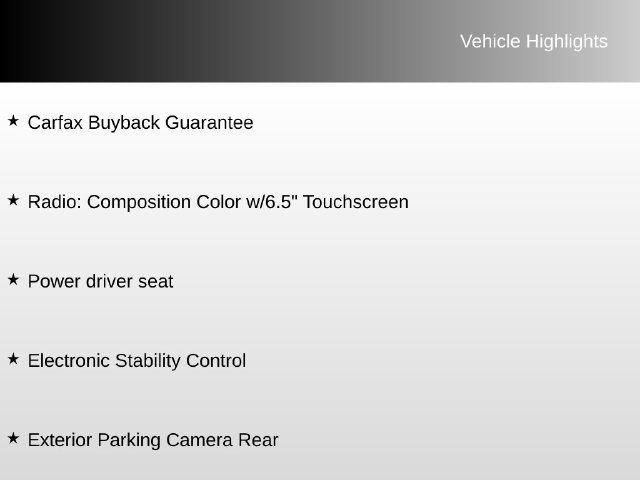640x480 pixels.
Task: Click the star beside Electronic Stability Control
Action: (13, 359)
